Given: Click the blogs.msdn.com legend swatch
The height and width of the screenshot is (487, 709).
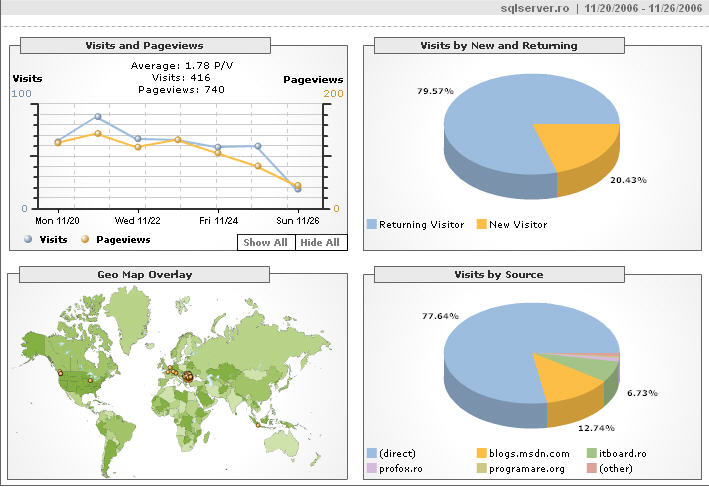Looking at the screenshot, I should [482, 453].
